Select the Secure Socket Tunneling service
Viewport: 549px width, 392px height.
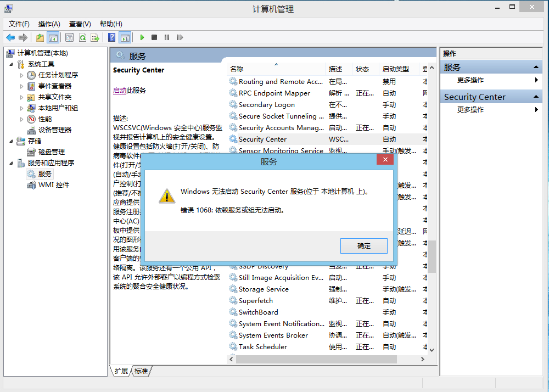pos(327,116)
